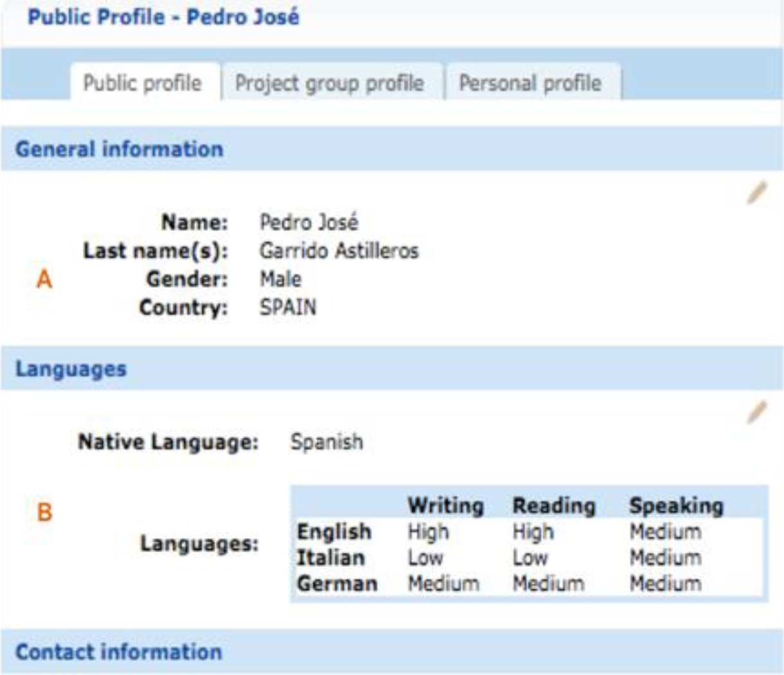
Task: Switch to the Public profile tab
Action: 143,83
